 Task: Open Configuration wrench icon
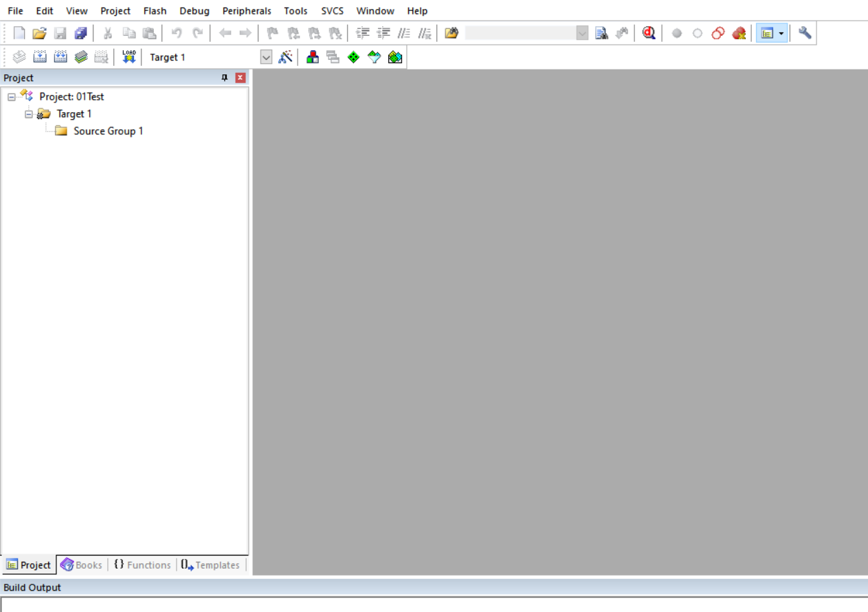tap(805, 33)
